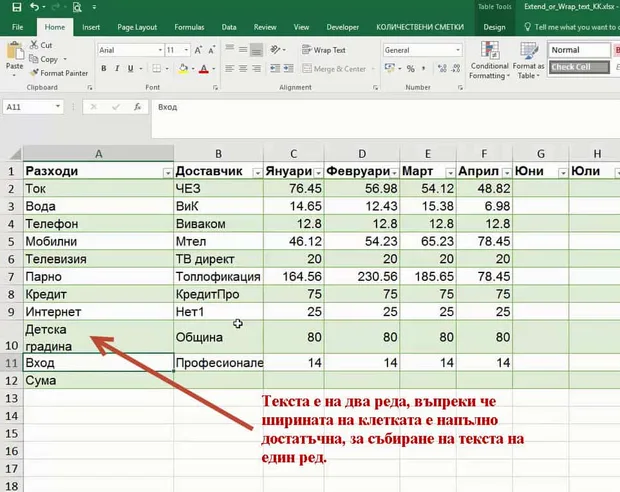Undo the last action
Viewport: 620px width, 492px height.
35,7
